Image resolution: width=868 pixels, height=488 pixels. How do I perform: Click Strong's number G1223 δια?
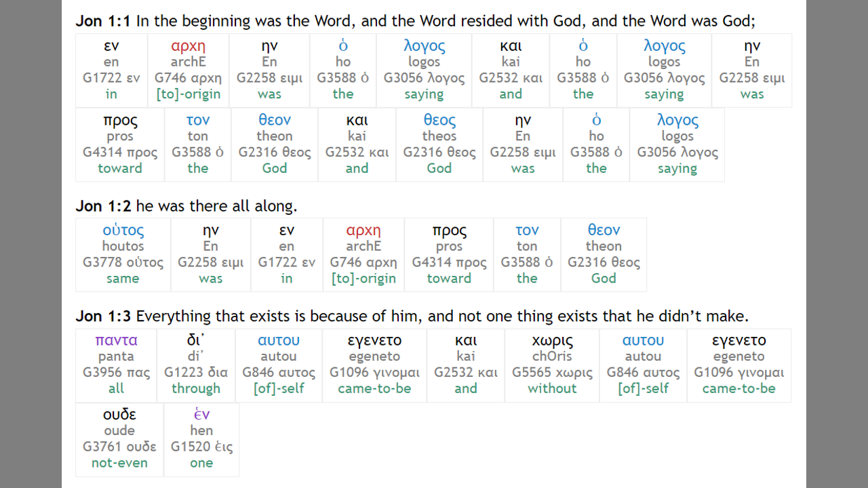point(196,372)
